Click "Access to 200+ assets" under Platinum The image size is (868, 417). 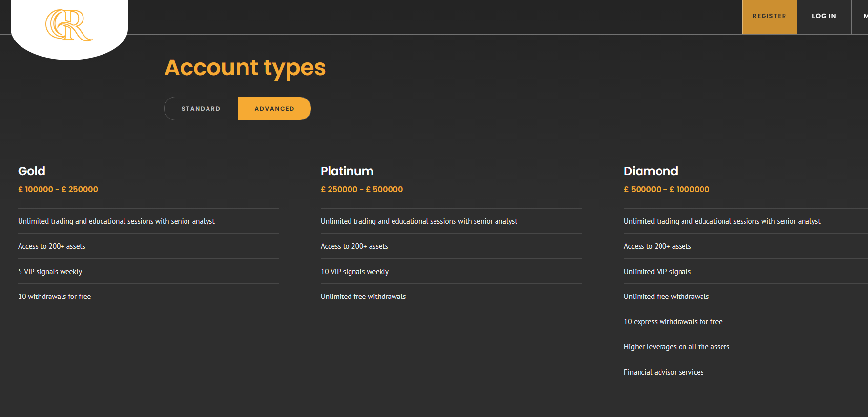pos(354,246)
